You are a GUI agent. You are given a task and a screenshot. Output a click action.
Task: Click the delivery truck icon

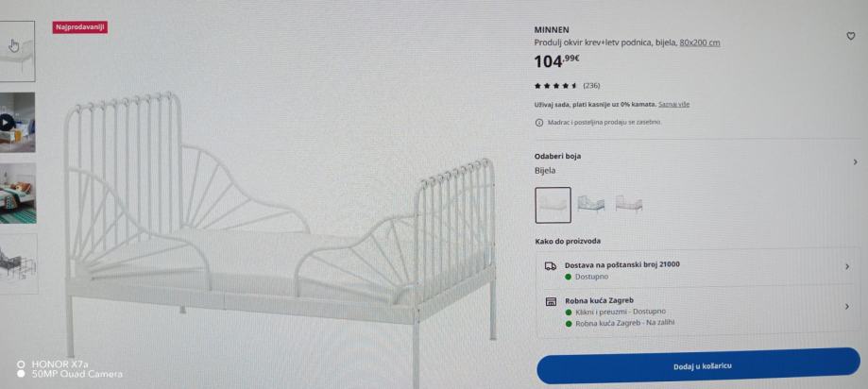(551, 266)
